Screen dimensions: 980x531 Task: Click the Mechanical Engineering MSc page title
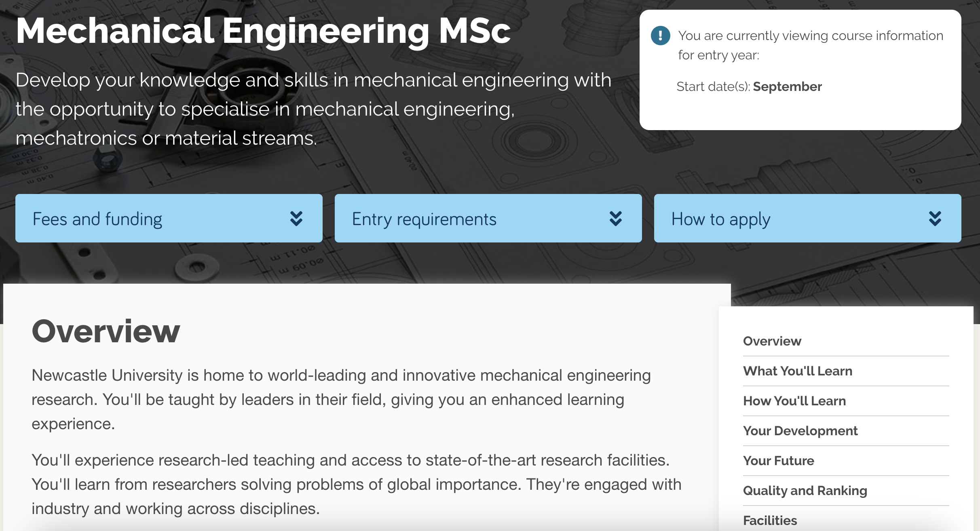[263, 31]
